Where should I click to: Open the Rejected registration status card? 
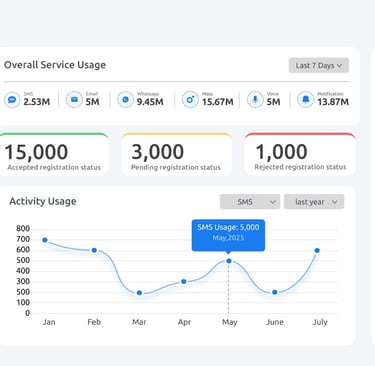coord(300,154)
